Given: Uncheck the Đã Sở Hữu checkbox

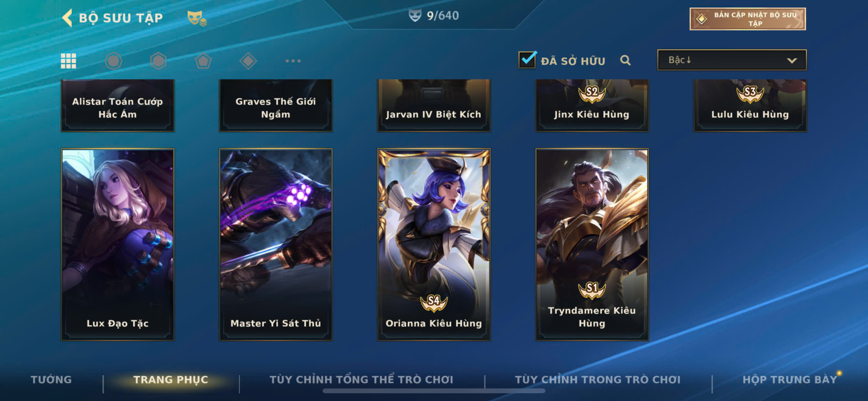Looking at the screenshot, I should coord(527,60).
